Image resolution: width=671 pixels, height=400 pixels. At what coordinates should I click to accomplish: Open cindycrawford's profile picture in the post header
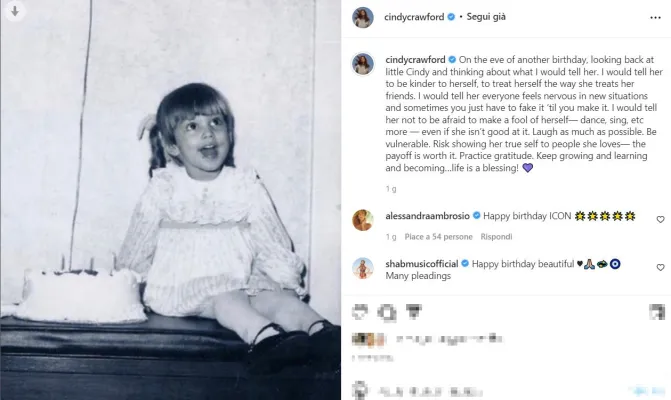[x=362, y=17]
